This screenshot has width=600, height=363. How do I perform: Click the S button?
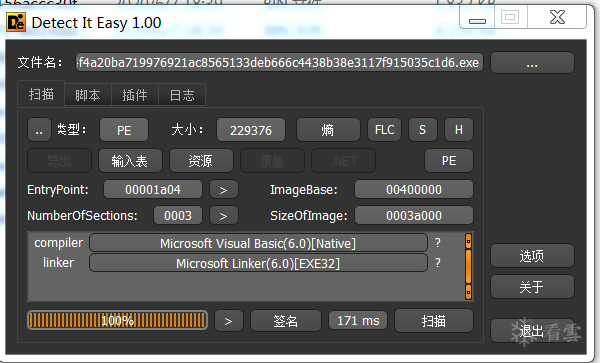(422, 130)
